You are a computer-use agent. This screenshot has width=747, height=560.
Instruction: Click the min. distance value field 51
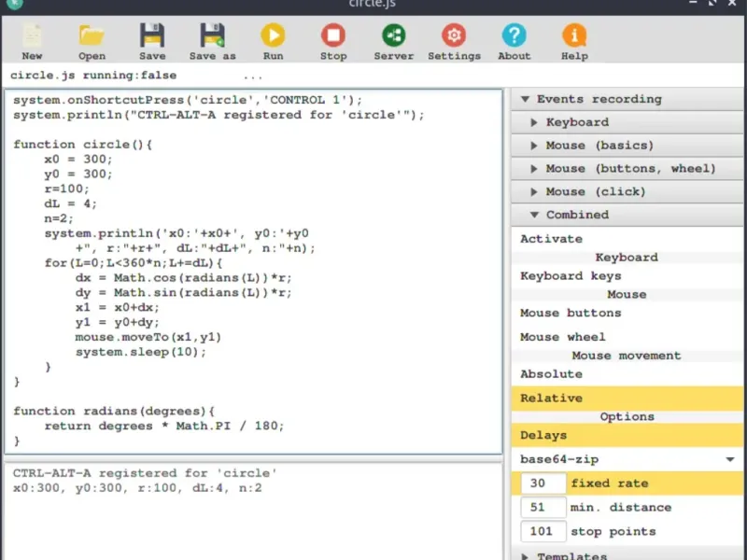(543, 507)
